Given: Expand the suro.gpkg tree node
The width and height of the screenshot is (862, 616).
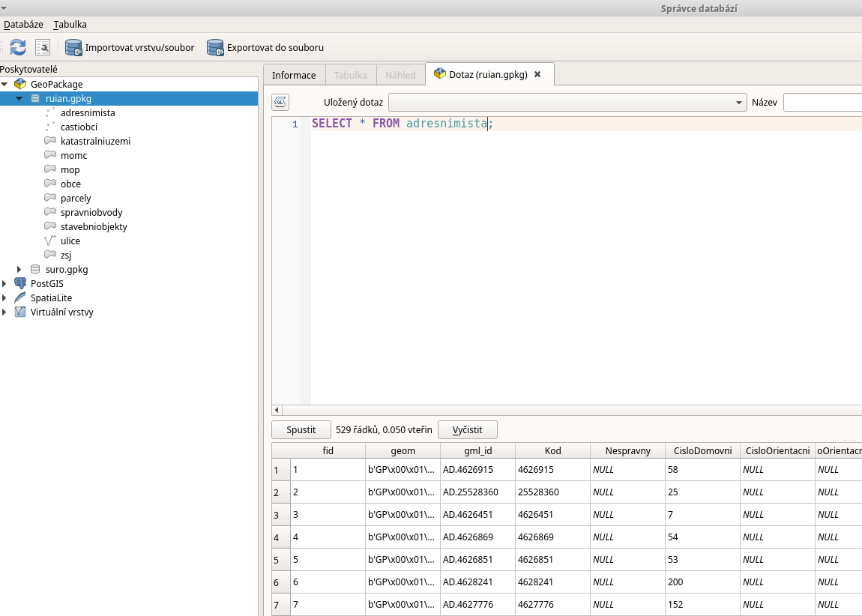Looking at the screenshot, I should tap(19, 269).
